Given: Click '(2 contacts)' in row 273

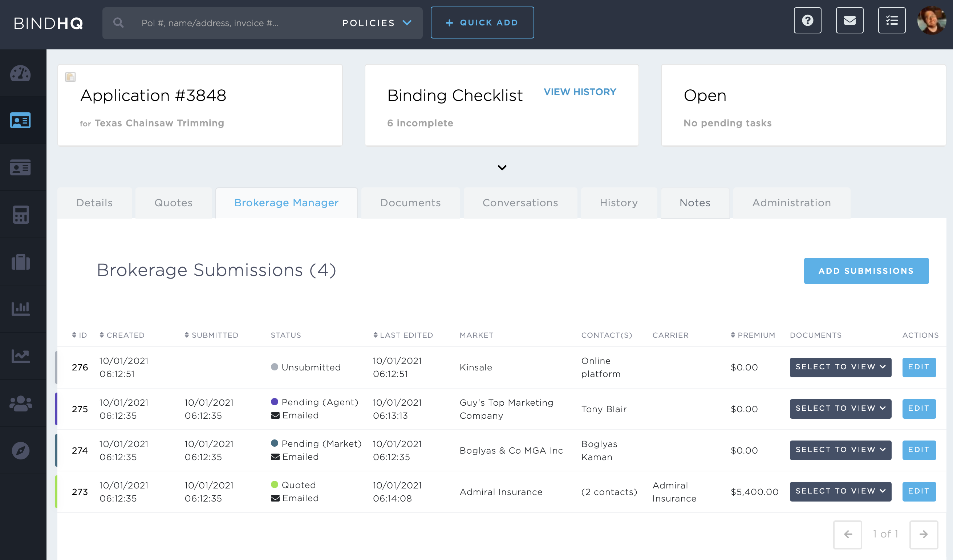Looking at the screenshot, I should coord(609,492).
